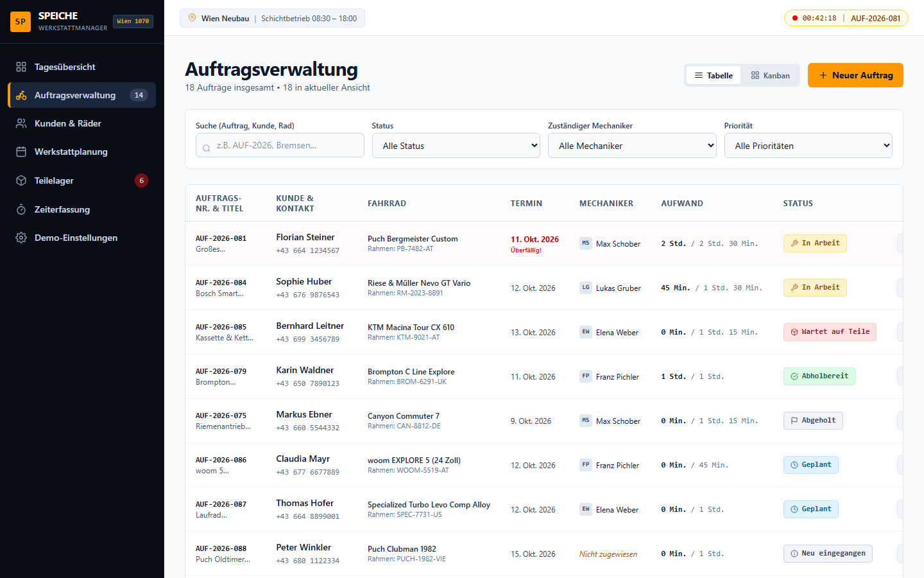This screenshot has width=924, height=578.
Task: Click the Abholbereit status badge
Action: tap(819, 376)
